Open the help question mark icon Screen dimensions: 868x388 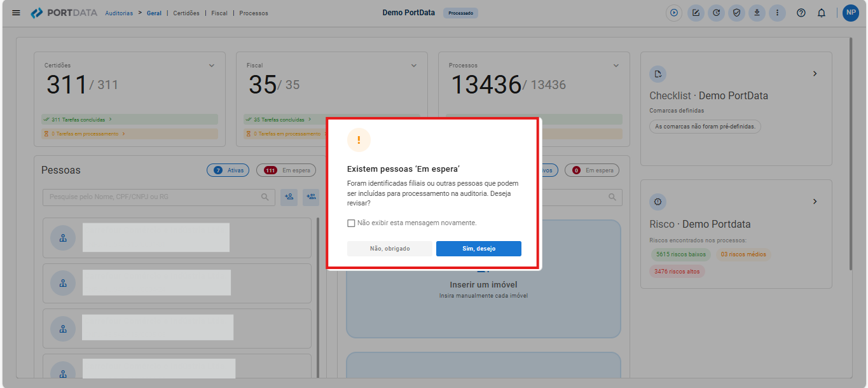(801, 13)
